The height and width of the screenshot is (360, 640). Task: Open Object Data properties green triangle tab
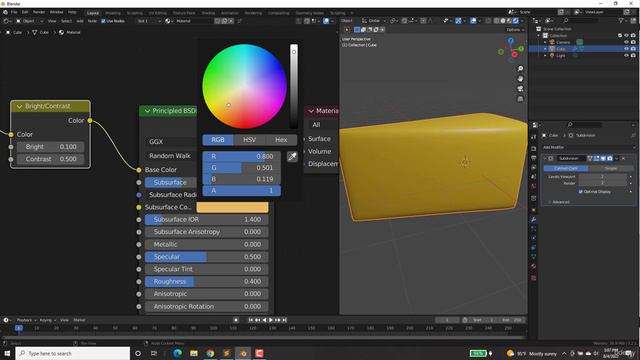point(533,257)
